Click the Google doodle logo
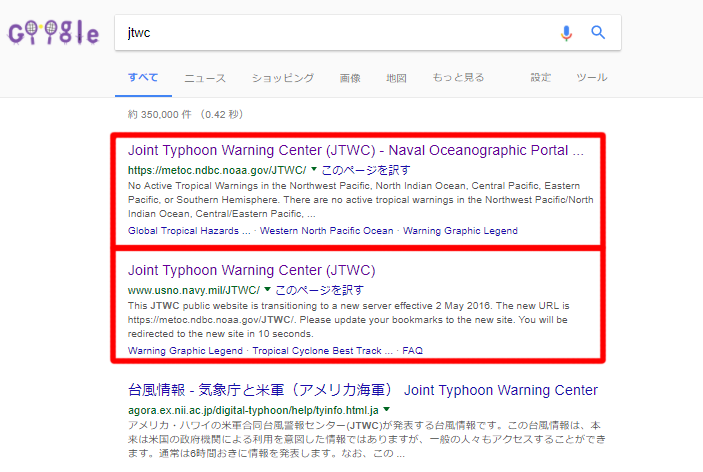The image size is (703, 472). coord(53,33)
